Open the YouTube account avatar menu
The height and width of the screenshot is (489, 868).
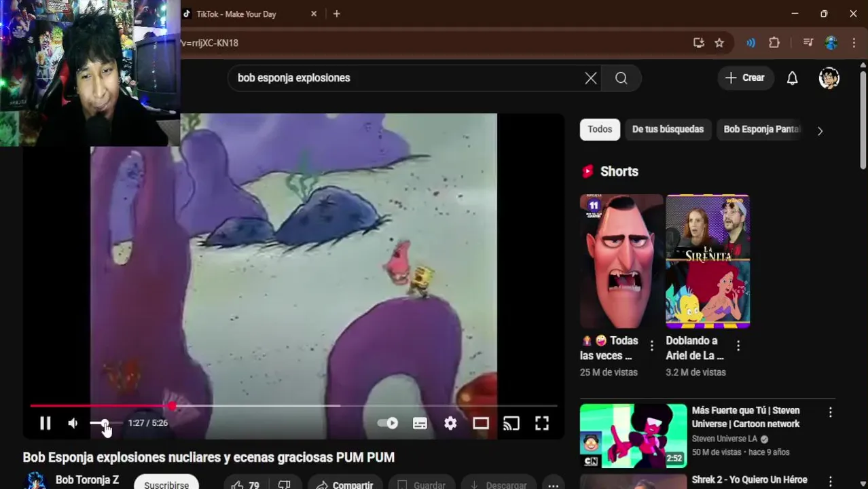(x=829, y=78)
